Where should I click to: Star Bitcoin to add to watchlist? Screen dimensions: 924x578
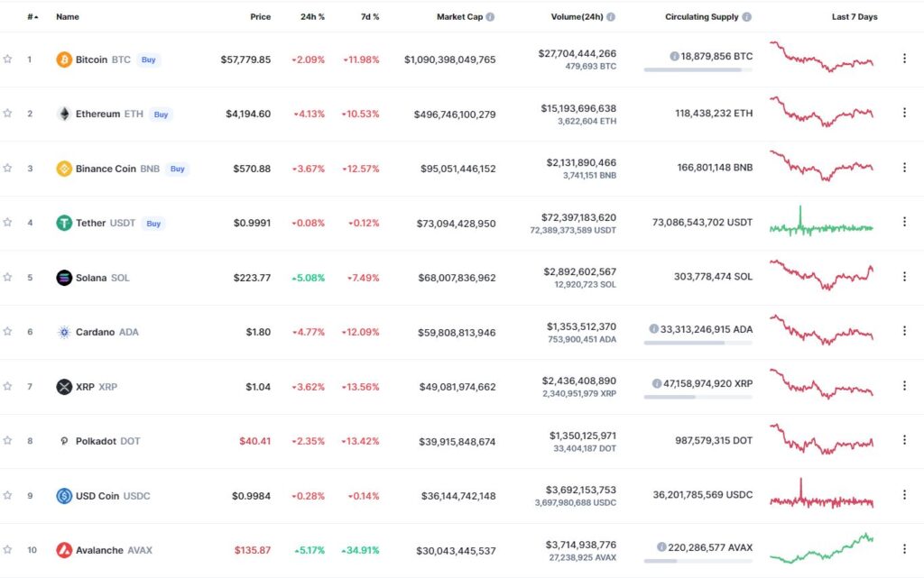coord(7,59)
